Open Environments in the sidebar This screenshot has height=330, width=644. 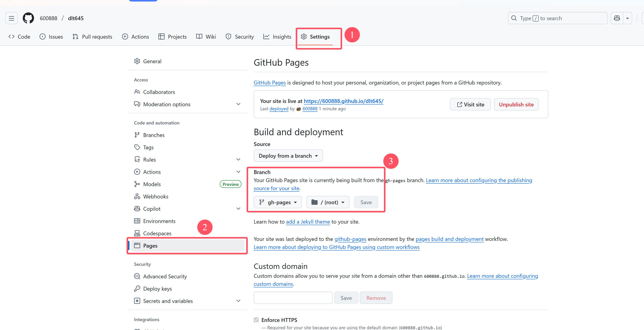(x=159, y=221)
